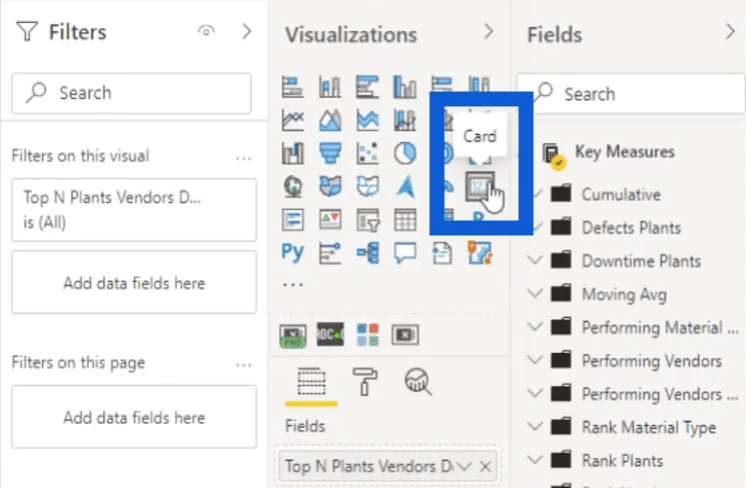Remove Top N Plants Vendors field

485,466
